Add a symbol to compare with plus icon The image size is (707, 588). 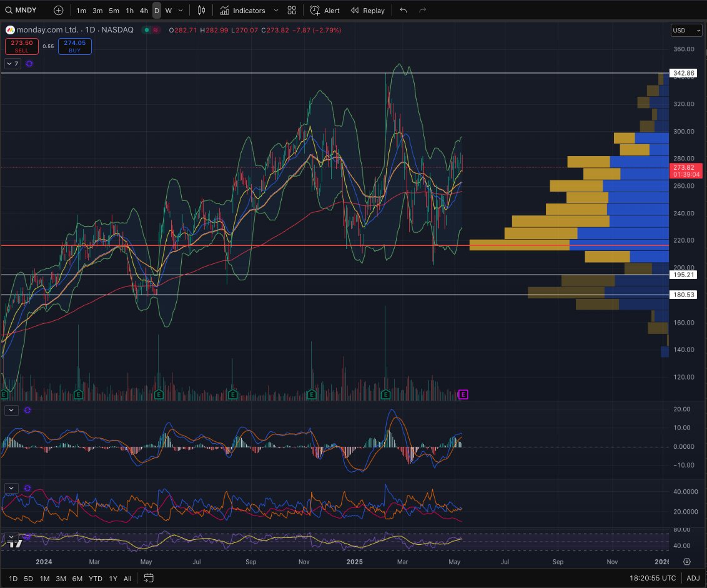click(59, 11)
